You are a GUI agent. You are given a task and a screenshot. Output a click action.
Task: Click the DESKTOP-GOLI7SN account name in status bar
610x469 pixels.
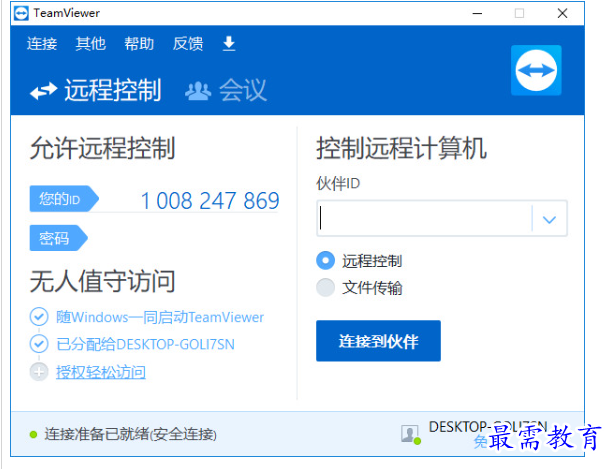(x=488, y=427)
